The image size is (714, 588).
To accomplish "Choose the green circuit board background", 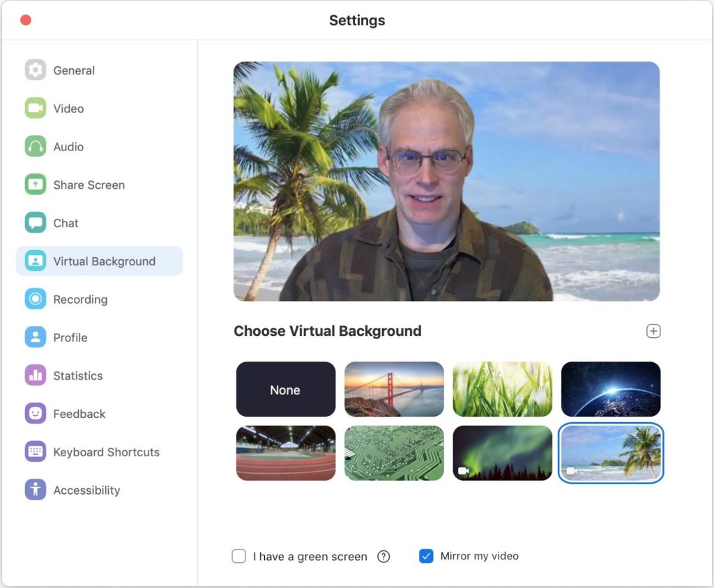I will click(x=394, y=453).
